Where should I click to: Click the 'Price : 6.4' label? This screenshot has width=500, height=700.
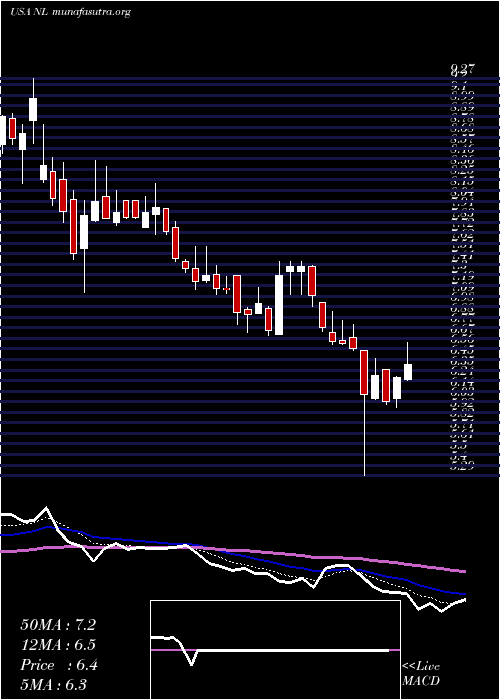58,665
